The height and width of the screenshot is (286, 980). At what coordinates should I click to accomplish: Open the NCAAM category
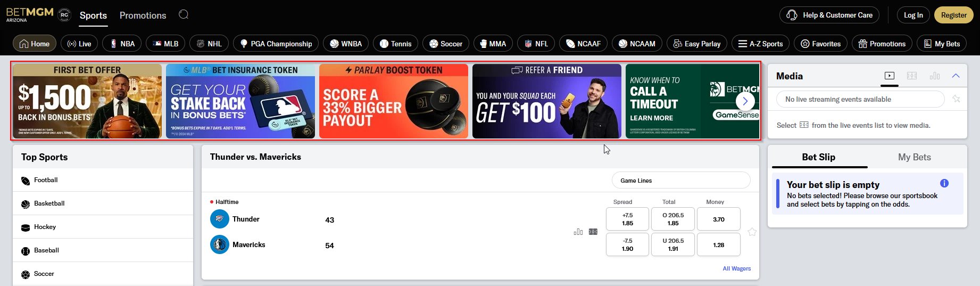(x=637, y=44)
